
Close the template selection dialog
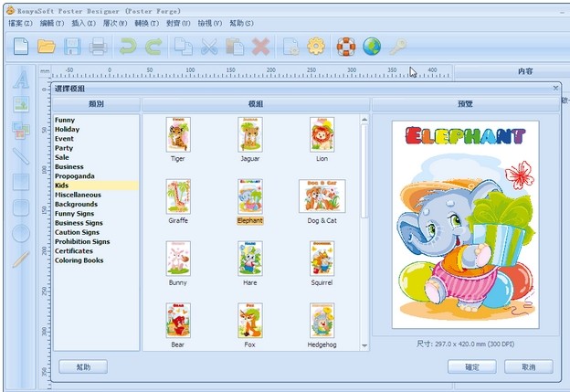click(555, 88)
